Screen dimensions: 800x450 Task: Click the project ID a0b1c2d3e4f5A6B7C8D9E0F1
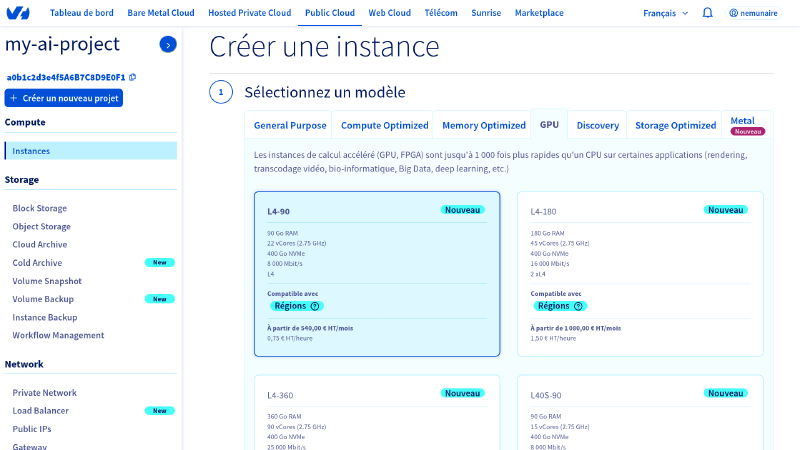coord(66,77)
